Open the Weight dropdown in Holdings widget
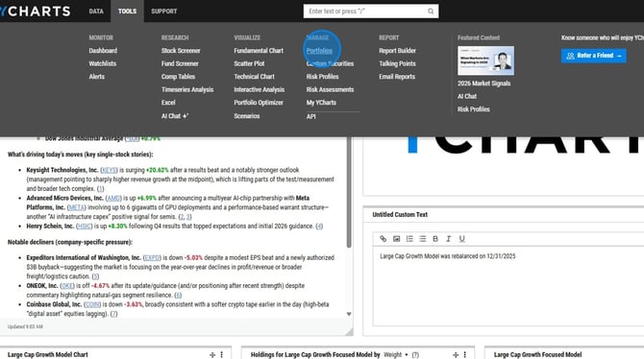 (x=395, y=355)
